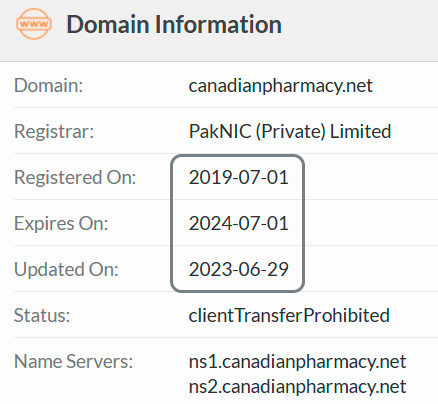This screenshot has height=404, width=438.
Task: Select ns2.canadianpharmacy.net name server
Action: (x=297, y=387)
